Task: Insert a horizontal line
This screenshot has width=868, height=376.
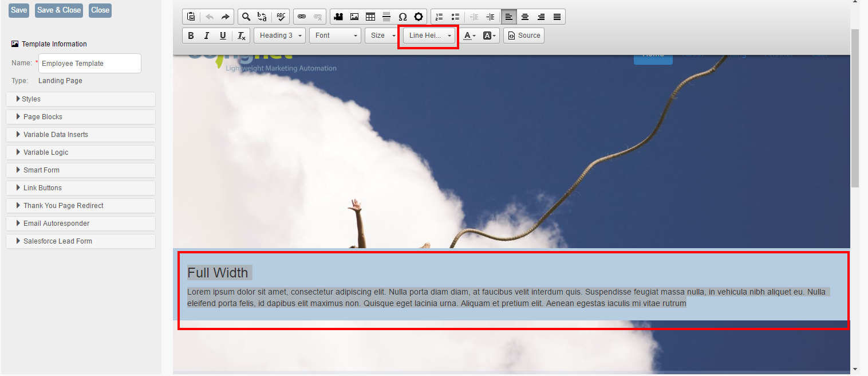Action: tap(386, 17)
